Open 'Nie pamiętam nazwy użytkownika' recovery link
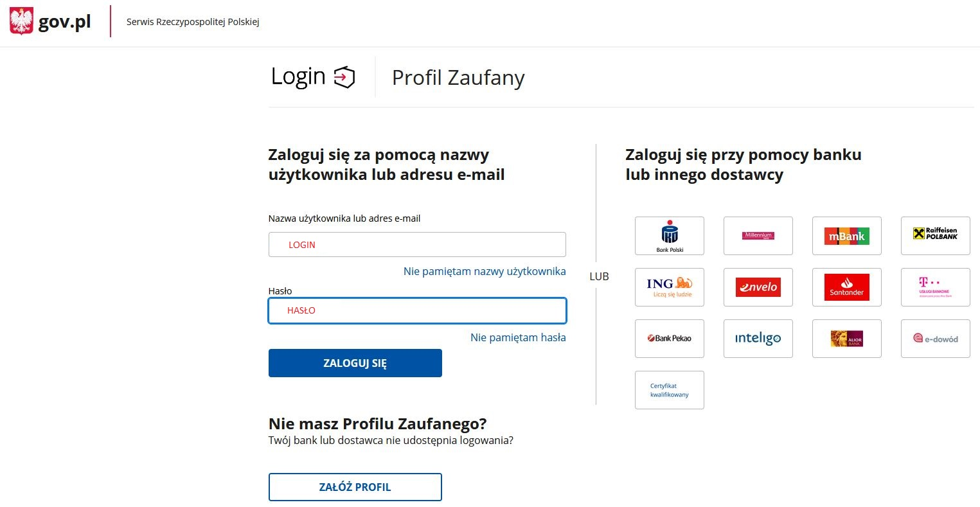The height and width of the screenshot is (507, 980). [485, 271]
